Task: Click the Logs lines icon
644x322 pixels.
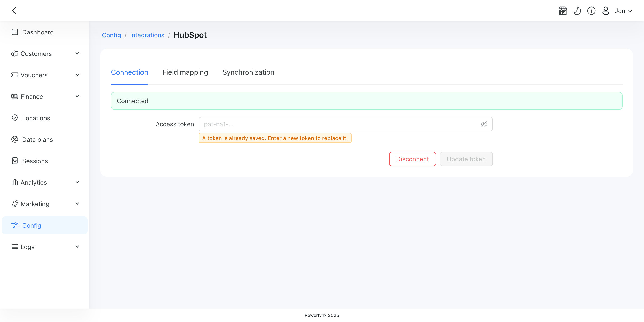Action: pos(15,247)
